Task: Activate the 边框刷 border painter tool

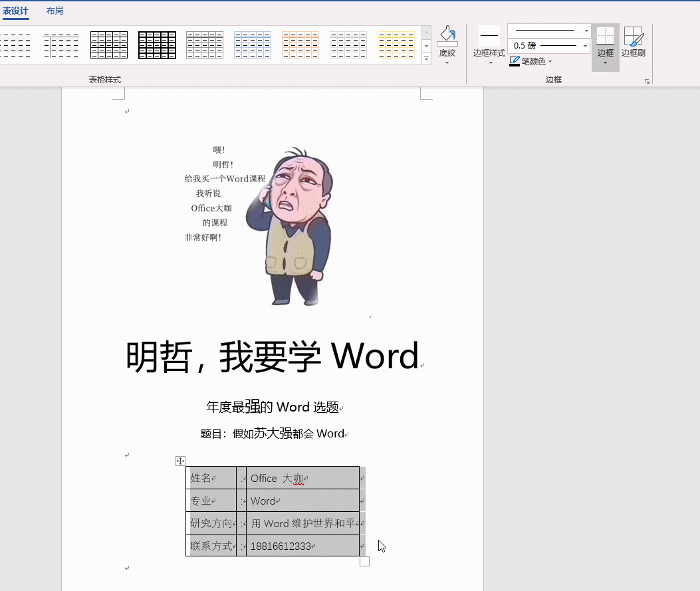Action: 634,42
